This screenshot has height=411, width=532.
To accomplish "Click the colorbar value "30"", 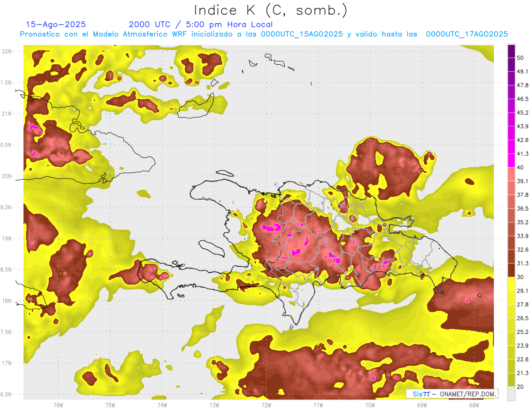I will 520,277.
